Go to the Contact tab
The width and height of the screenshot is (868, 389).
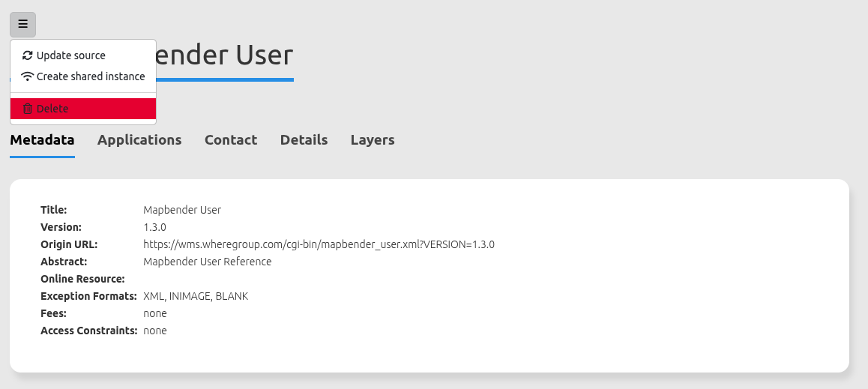click(231, 140)
